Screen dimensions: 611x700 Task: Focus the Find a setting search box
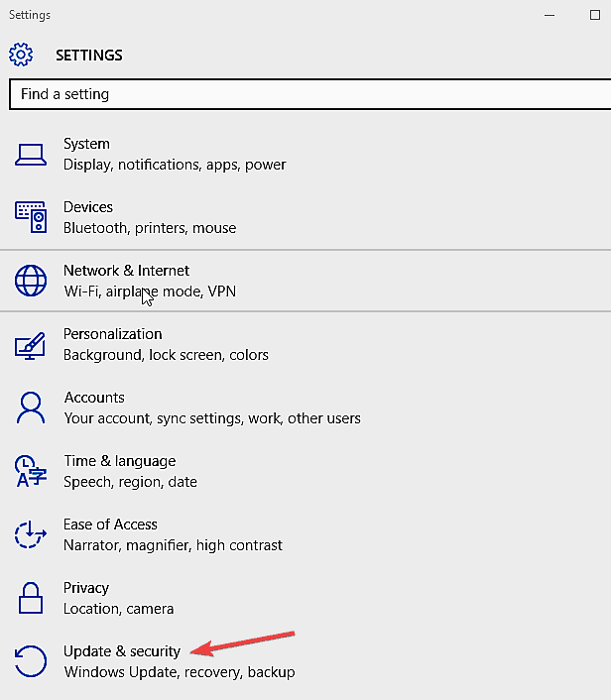click(310, 94)
